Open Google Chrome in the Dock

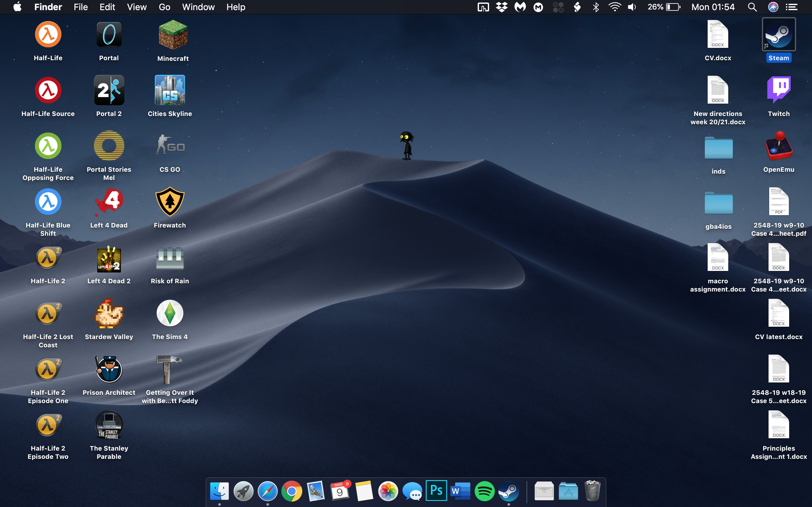pyautogui.click(x=291, y=491)
